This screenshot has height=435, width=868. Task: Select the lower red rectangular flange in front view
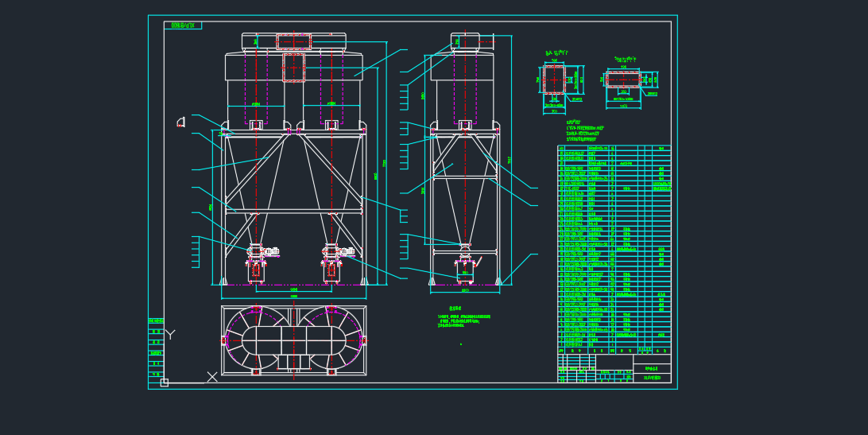click(x=293, y=68)
